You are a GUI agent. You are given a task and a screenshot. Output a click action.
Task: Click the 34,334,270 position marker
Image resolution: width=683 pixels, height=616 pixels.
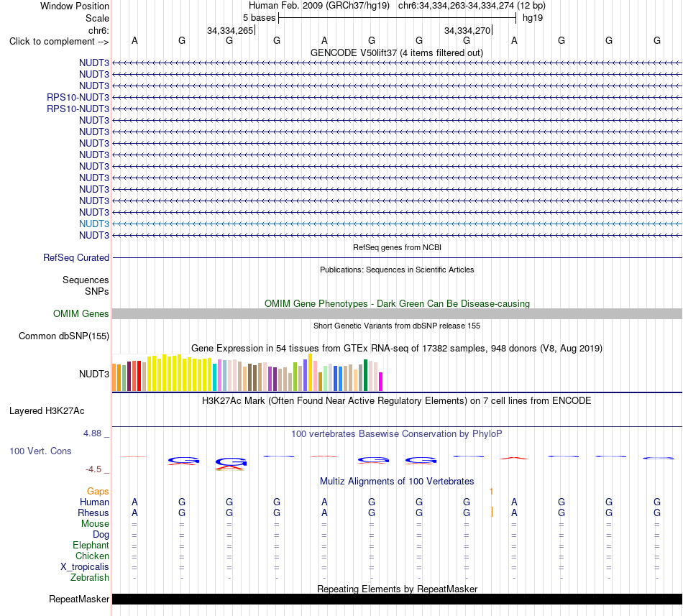(x=467, y=30)
